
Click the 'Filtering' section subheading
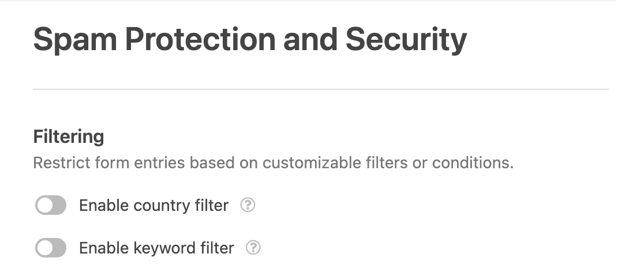pos(69,137)
